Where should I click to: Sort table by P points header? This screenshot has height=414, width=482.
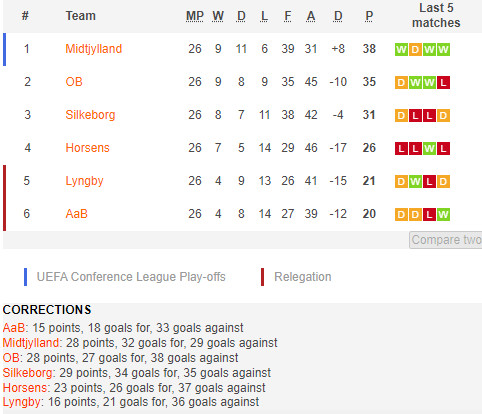[x=369, y=16]
